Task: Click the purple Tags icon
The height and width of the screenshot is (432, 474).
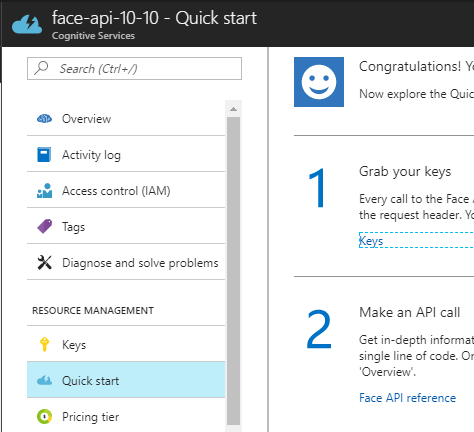Action: point(44,226)
